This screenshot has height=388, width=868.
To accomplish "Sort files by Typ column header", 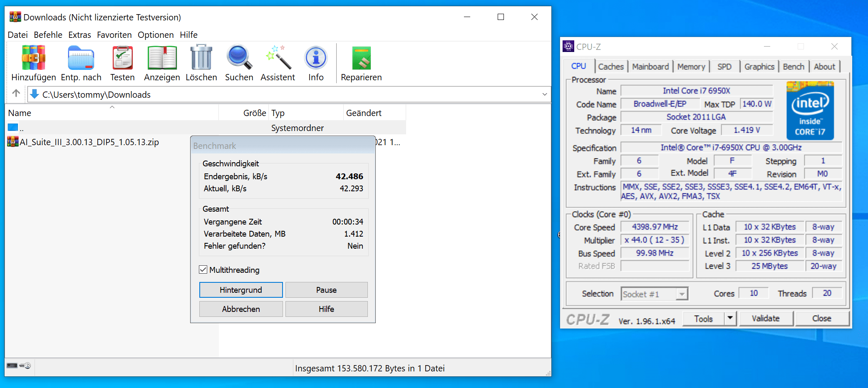I will coord(306,113).
